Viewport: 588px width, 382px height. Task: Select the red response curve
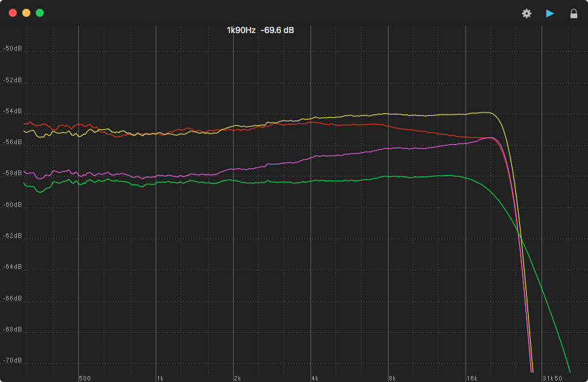pyautogui.click(x=337, y=124)
